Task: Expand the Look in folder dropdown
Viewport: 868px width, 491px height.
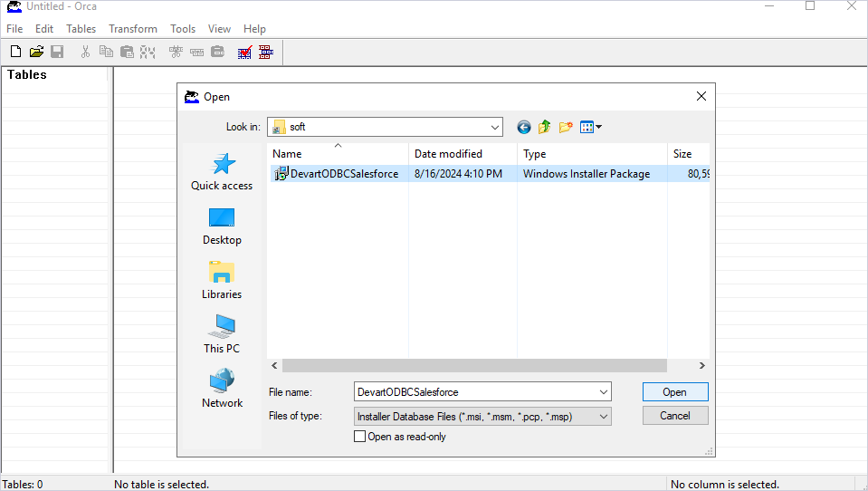Action: coord(494,128)
